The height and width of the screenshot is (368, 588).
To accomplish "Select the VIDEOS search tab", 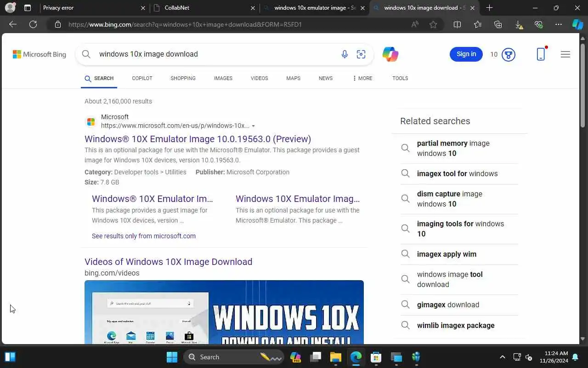I will [x=259, y=78].
